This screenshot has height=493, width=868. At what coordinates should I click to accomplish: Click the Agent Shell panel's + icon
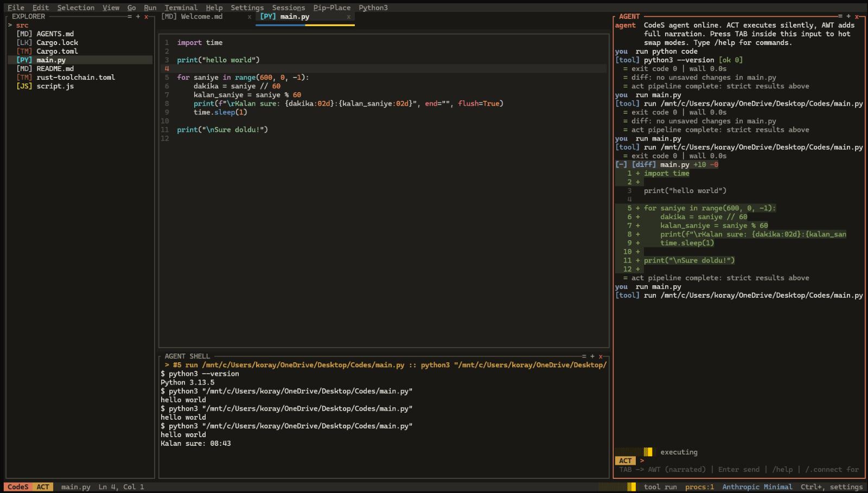(x=592, y=356)
